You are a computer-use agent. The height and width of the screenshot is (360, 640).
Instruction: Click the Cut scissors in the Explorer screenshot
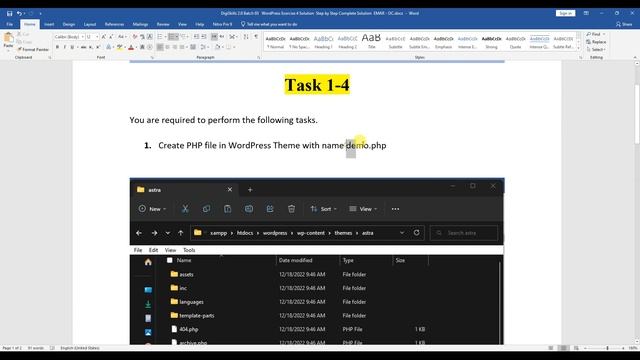point(185,209)
